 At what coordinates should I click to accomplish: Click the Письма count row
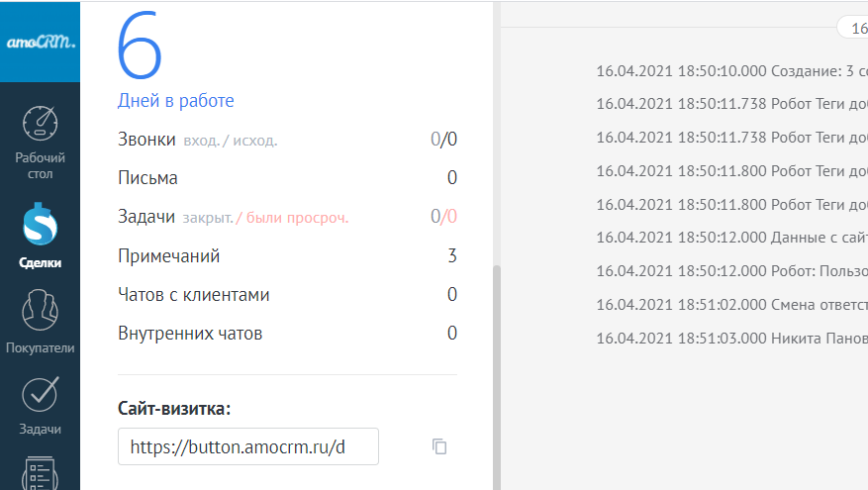[287, 178]
